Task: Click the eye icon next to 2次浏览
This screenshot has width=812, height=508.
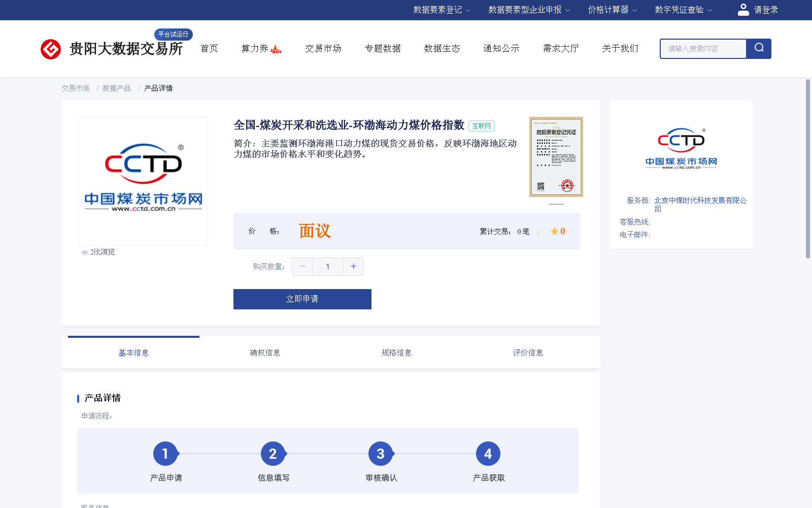Action: point(85,252)
